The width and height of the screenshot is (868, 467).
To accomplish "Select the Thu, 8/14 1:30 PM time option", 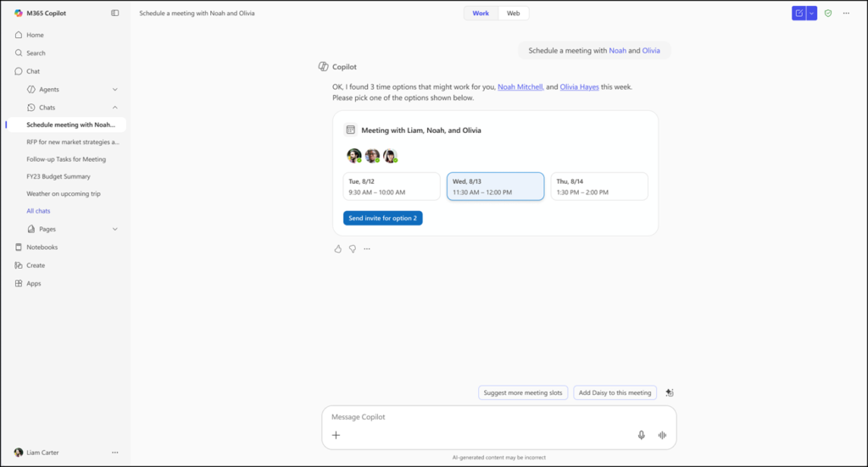I will 599,186.
